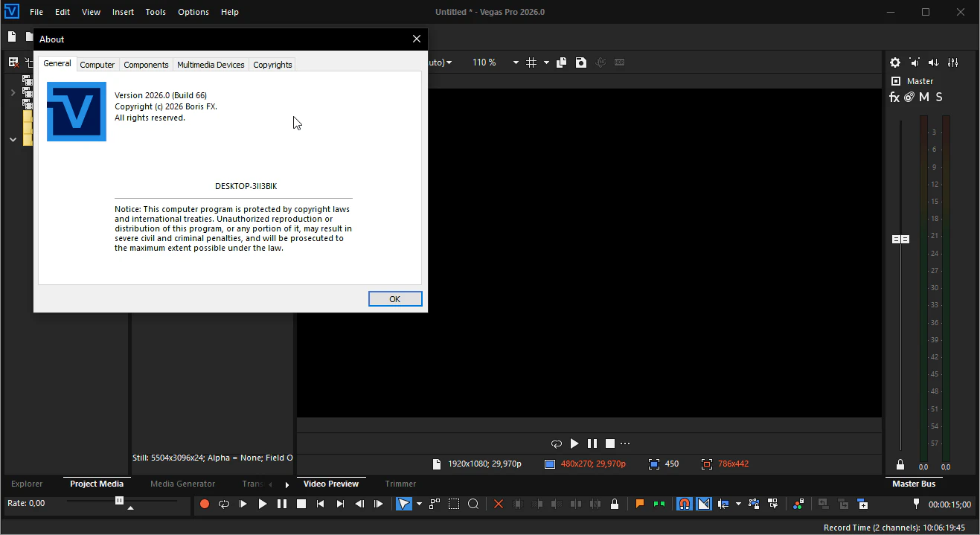Open Master FX in the mixer
This screenshot has width=980, height=535.
pos(894,97)
